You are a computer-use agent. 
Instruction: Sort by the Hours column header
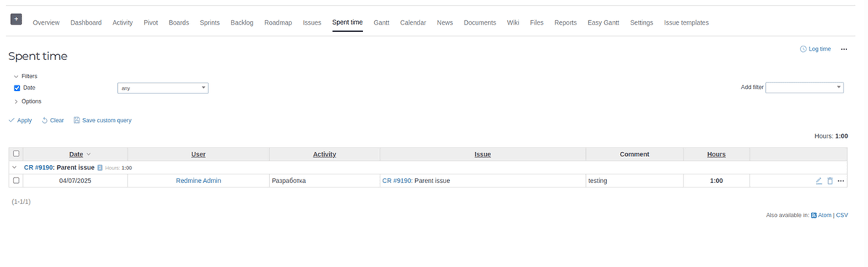point(716,154)
